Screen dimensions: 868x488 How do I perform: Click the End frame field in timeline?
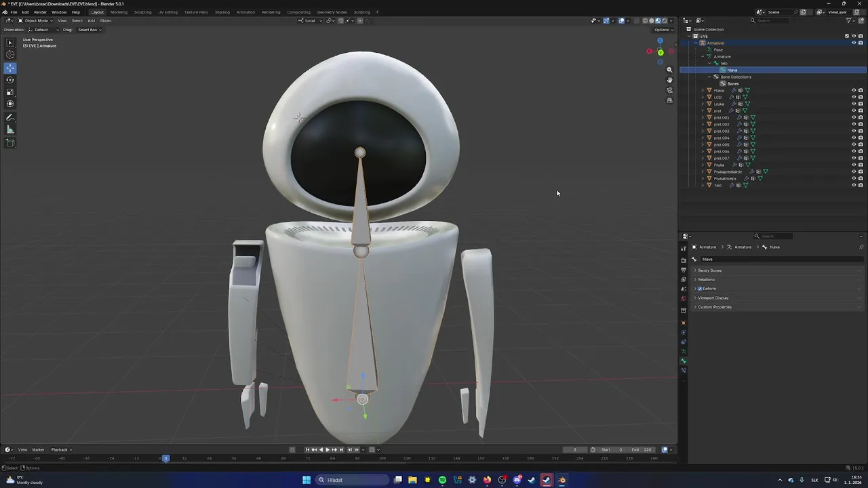[642, 449]
